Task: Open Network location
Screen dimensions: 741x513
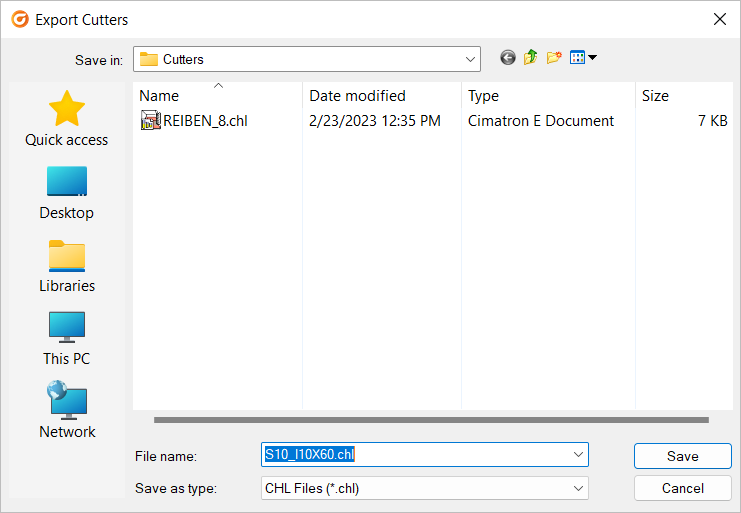Action: [x=67, y=410]
